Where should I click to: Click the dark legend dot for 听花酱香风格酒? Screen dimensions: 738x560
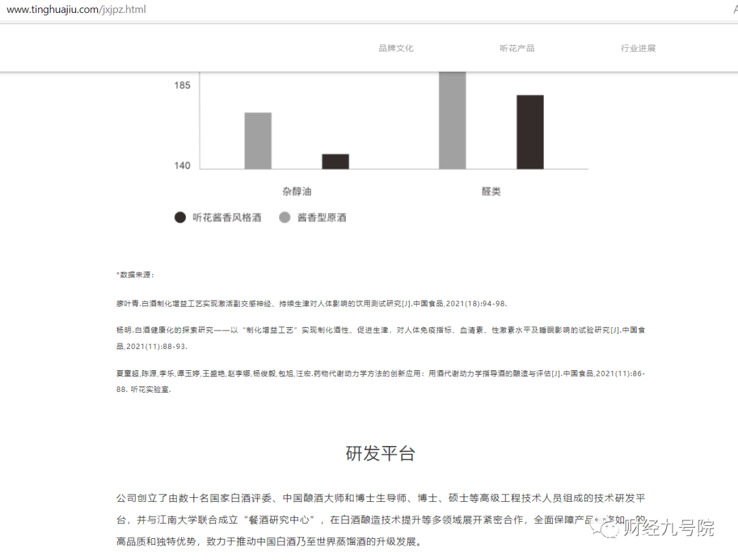pos(180,217)
